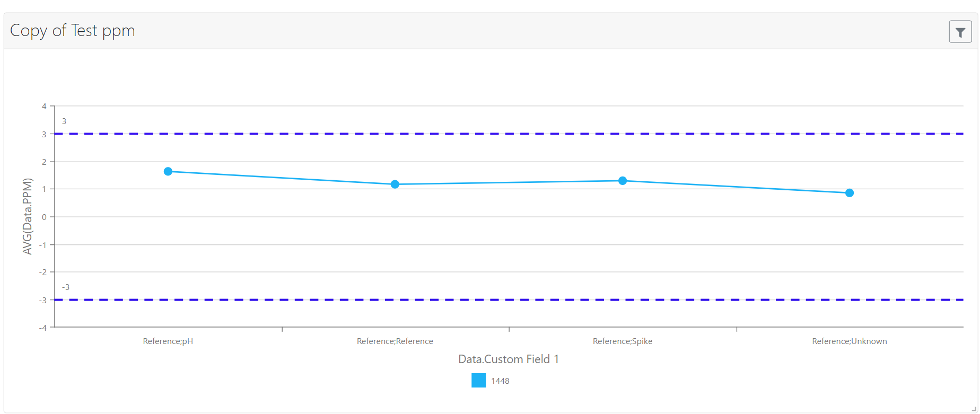Screen dimensions: 980x414
Task: Click the Reference;Spike axis label
Action: 623,341
